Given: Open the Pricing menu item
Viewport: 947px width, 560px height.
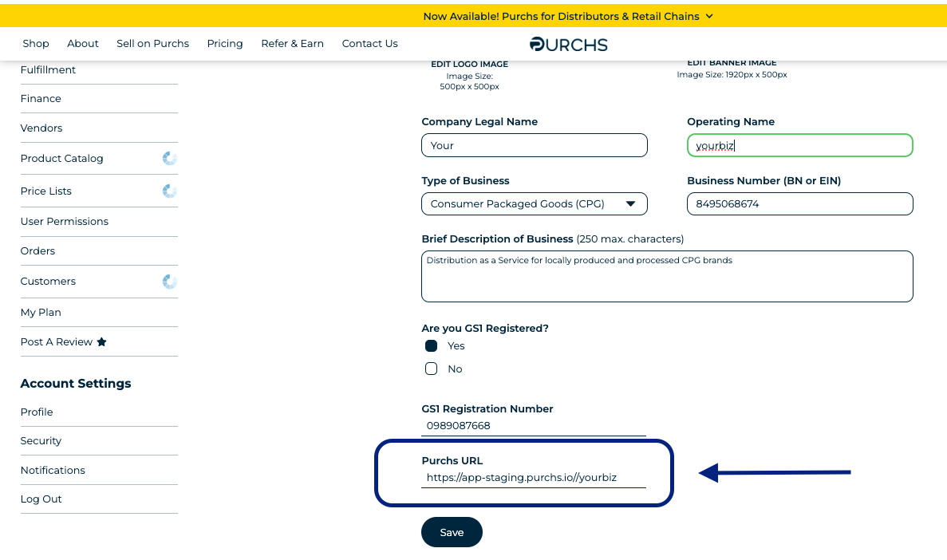Looking at the screenshot, I should coord(224,44).
